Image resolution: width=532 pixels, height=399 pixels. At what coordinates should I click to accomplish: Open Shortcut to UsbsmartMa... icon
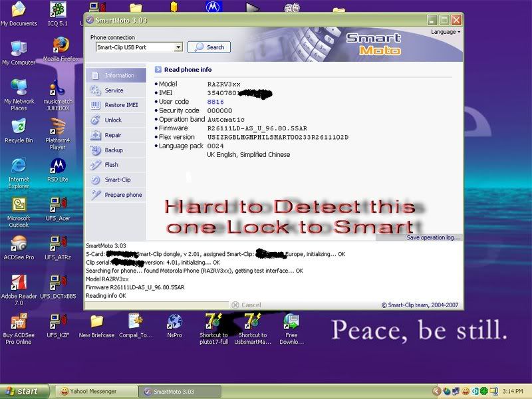click(x=253, y=329)
